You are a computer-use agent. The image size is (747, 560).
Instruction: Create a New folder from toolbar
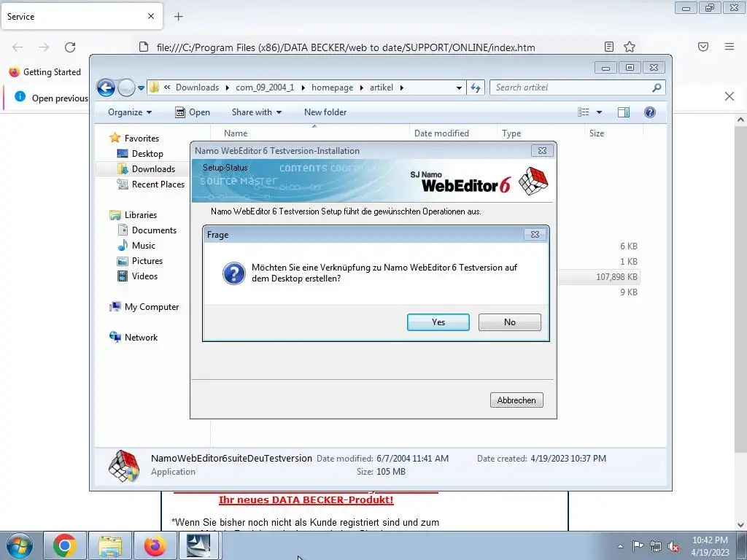pyautogui.click(x=325, y=112)
